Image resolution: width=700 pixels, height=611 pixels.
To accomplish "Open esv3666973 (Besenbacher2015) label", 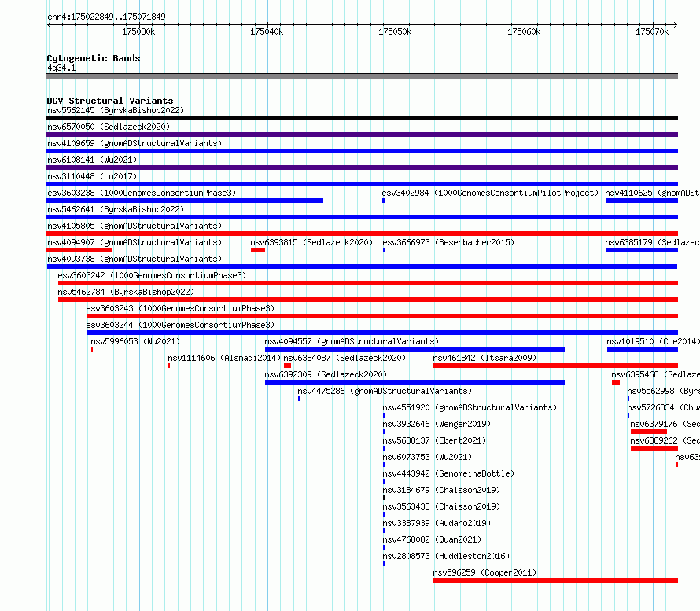I will [448, 242].
